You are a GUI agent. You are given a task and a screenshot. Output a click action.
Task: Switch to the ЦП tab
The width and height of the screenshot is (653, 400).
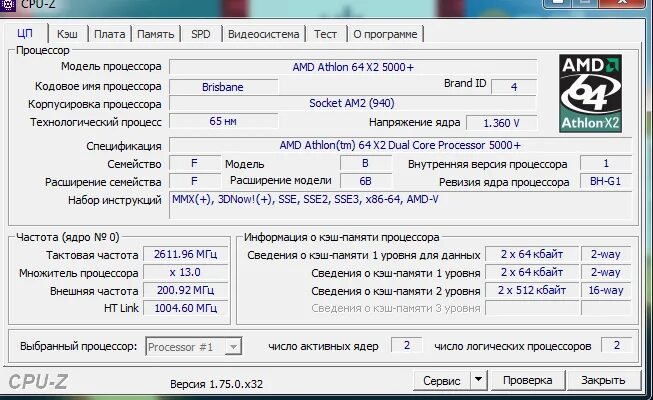point(25,33)
